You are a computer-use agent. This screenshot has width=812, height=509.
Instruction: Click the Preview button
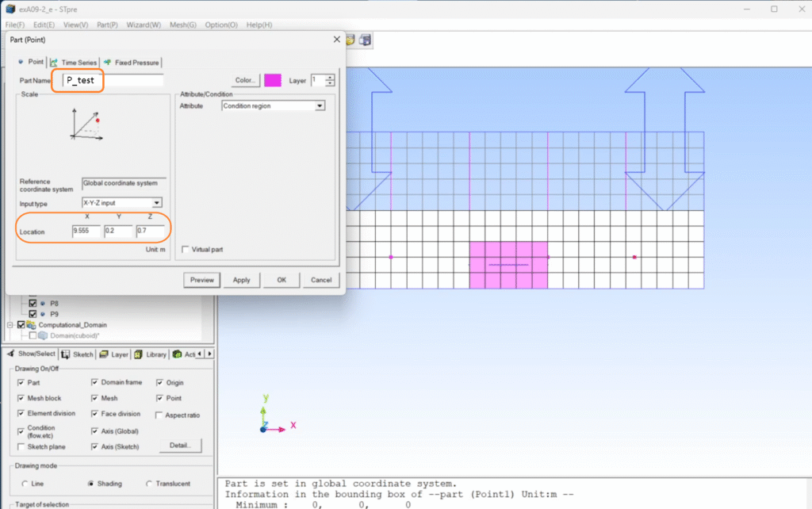201,280
